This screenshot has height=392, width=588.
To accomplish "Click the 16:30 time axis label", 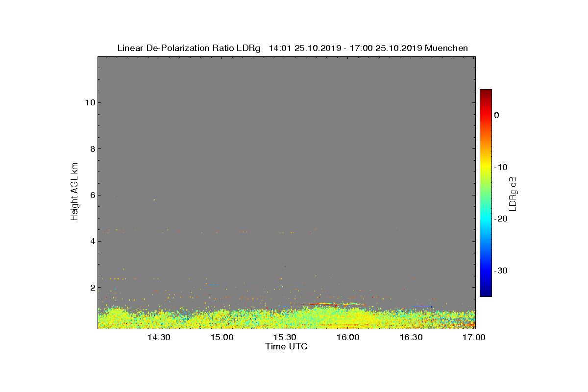I will tap(412, 338).
